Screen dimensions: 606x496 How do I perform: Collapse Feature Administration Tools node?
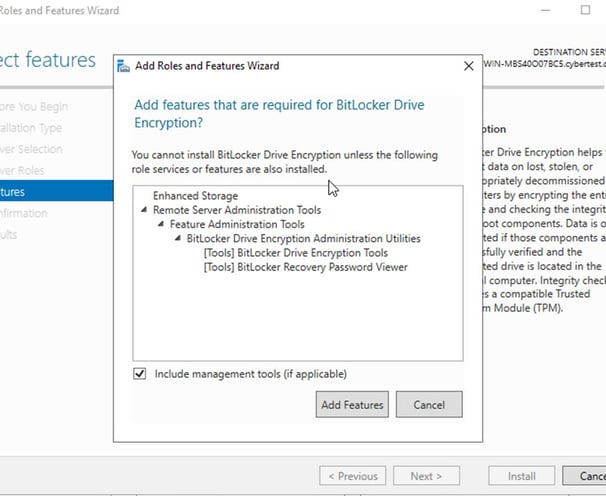(x=161, y=224)
